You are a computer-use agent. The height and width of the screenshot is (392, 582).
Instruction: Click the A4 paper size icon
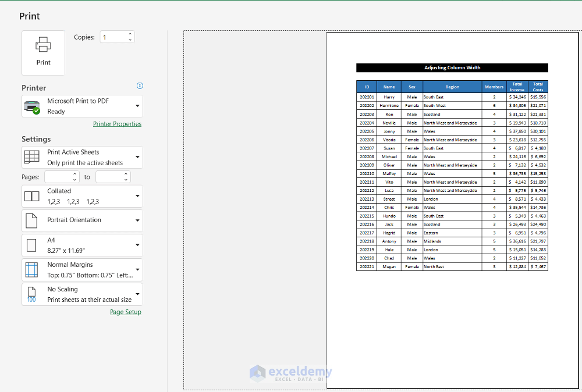pos(31,245)
